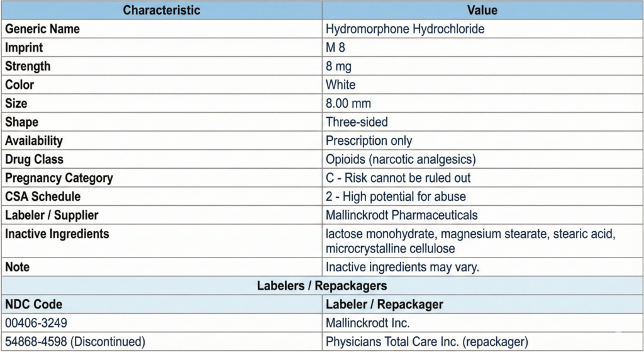Click the Hydromorphone Hydrochloride generic name link
This screenshot has width=644, height=352.
click(x=405, y=29)
